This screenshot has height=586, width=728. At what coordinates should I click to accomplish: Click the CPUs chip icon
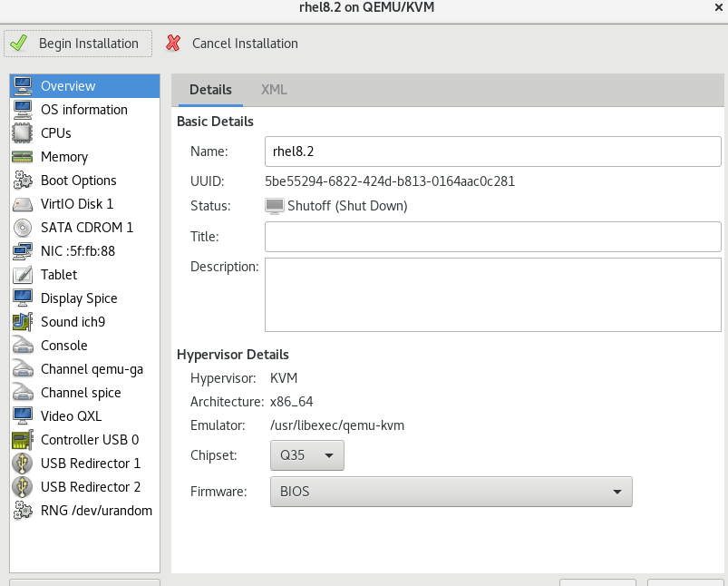point(23,133)
